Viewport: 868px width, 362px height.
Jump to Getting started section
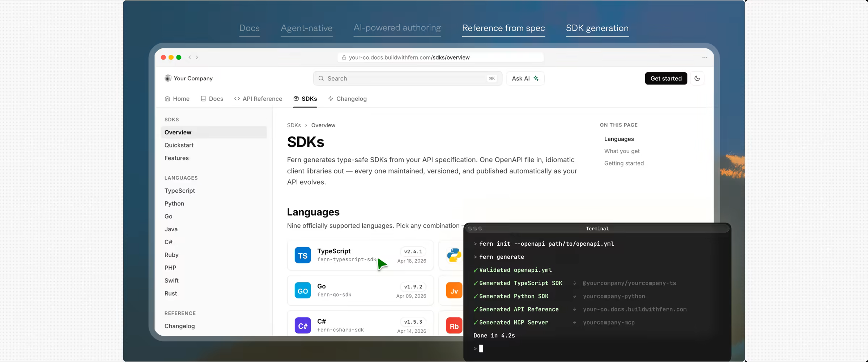[624, 163]
